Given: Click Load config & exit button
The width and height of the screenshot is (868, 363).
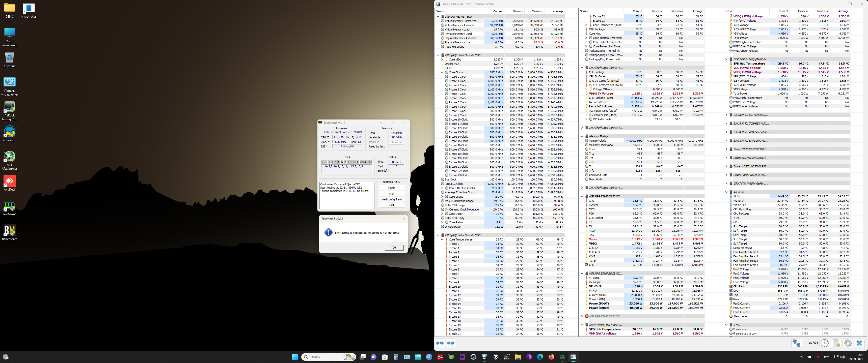Looking at the screenshot, I should [x=392, y=199].
